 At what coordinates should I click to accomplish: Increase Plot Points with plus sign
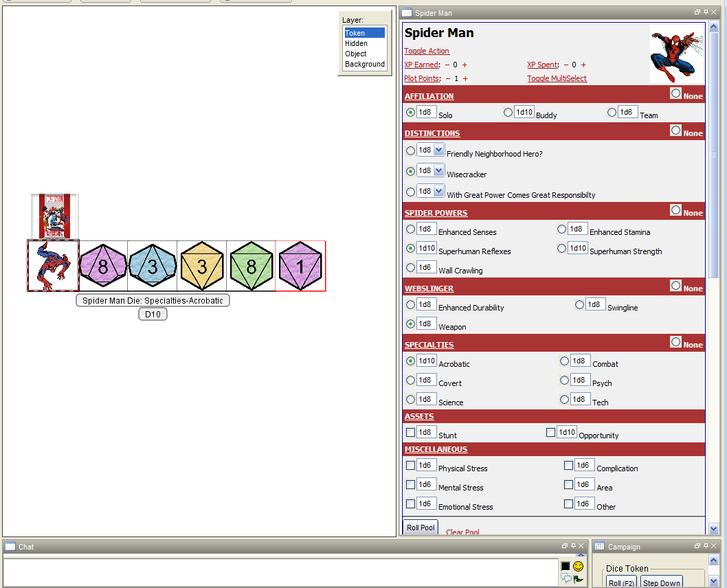(465, 79)
